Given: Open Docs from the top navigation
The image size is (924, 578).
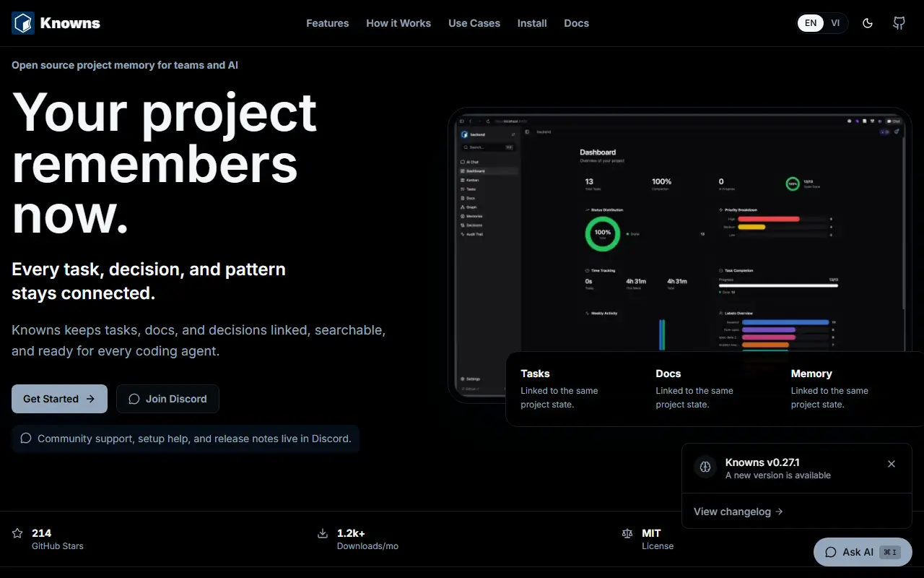Looking at the screenshot, I should pos(576,23).
